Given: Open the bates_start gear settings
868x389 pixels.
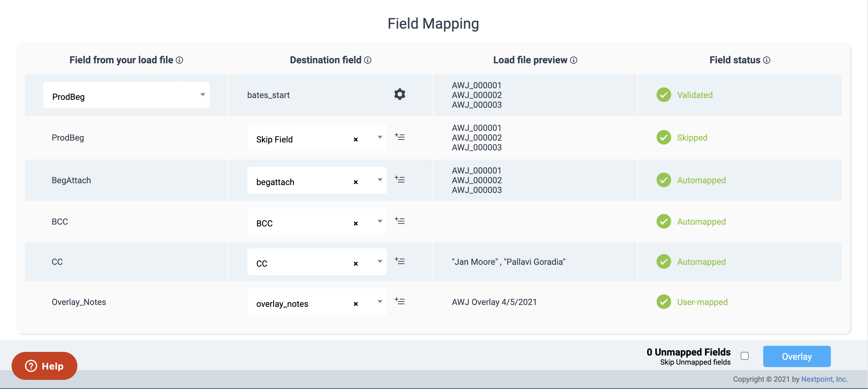Looking at the screenshot, I should click(x=400, y=94).
